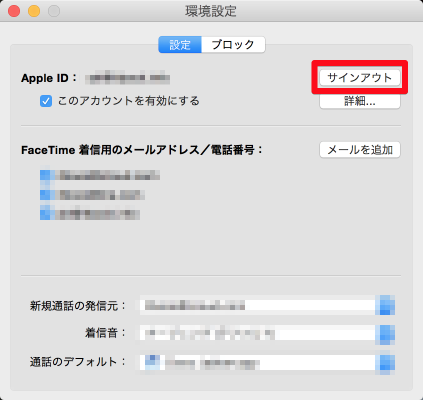The width and height of the screenshot is (423, 400).
Task: Switch to the ブロック tab
Action: pyautogui.click(x=233, y=45)
